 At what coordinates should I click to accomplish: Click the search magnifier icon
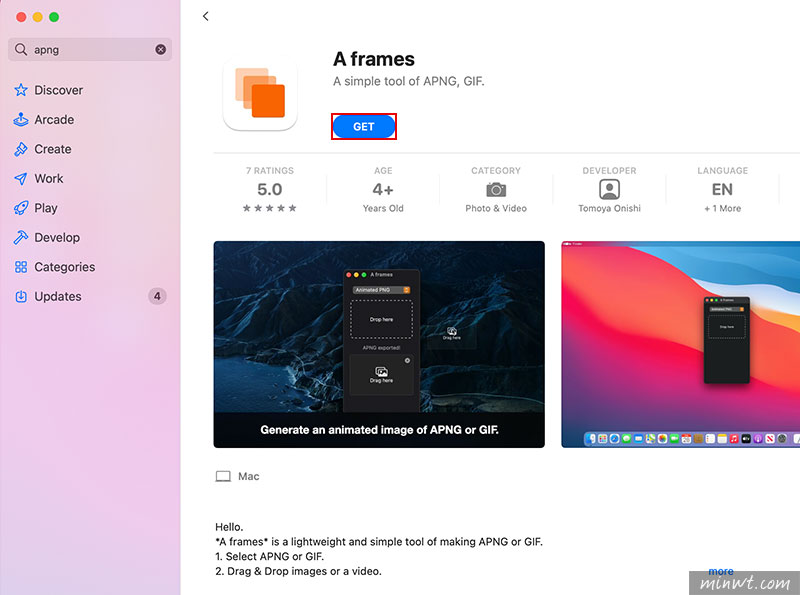coord(21,49)
